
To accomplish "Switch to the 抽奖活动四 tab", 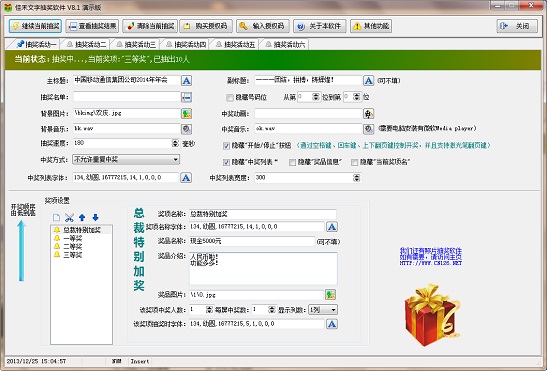I will coord(185,44).
